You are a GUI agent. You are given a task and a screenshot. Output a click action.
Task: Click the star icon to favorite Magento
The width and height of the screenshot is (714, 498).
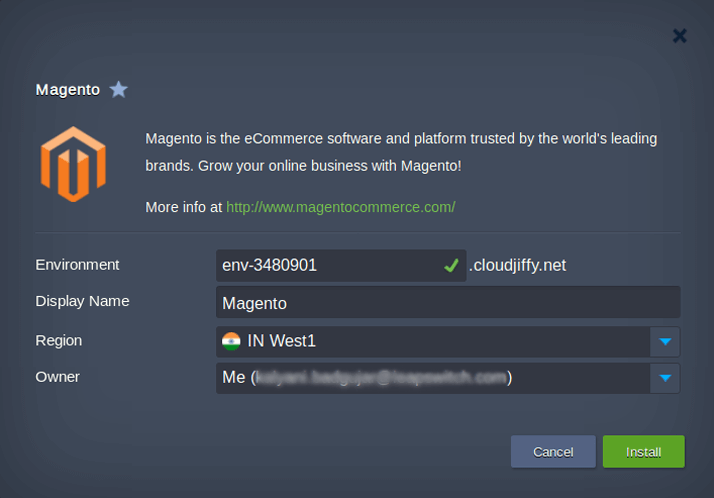(x=119, y=90)
